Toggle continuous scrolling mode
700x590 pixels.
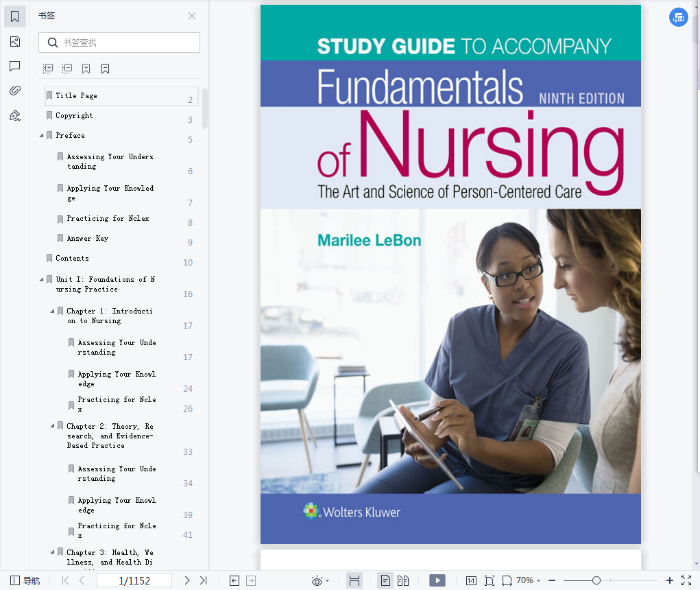[354, 580]
